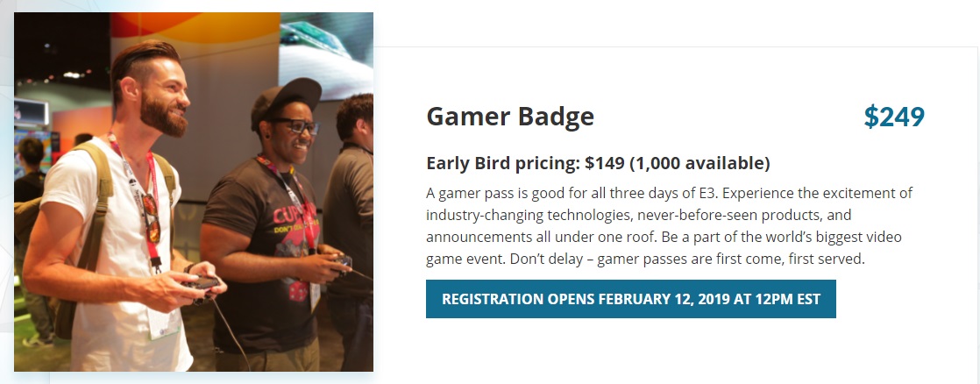Click the orange ceiling display in photo background
The image size is (980, 384).
click(195, 27)
